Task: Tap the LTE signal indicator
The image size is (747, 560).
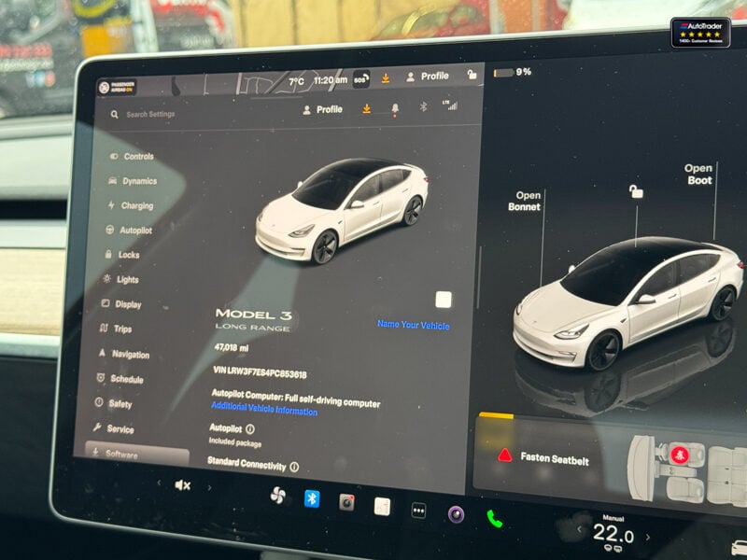Action: point(450,106)
